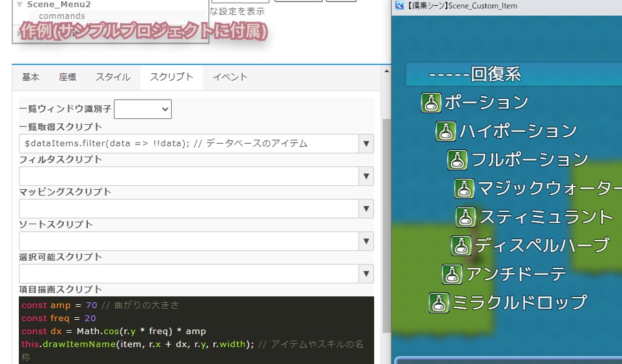The height and width of the screenshot is (364, 622).
Task: Click the マッピングスクリプト input field
Action: (x=189, y=209)
